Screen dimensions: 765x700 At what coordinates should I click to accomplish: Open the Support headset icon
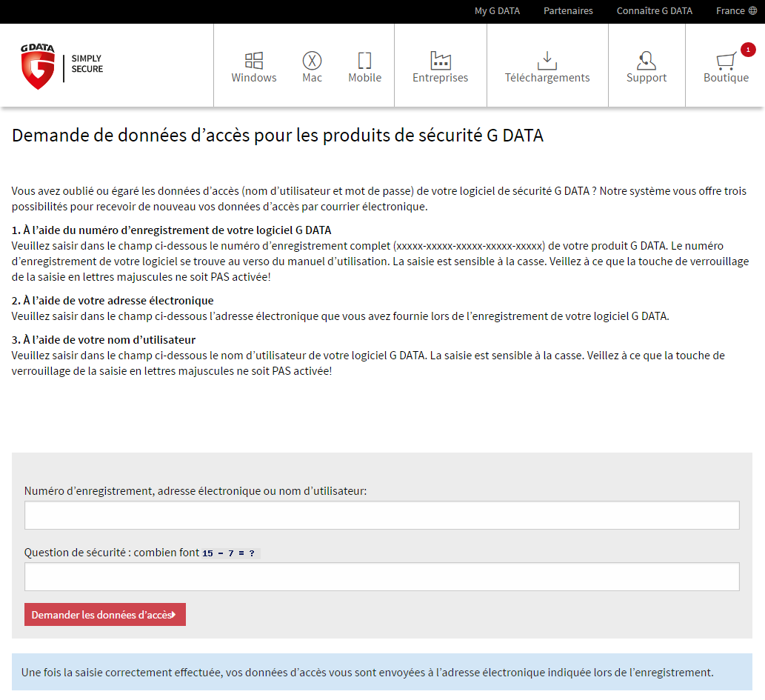point(647,61)
